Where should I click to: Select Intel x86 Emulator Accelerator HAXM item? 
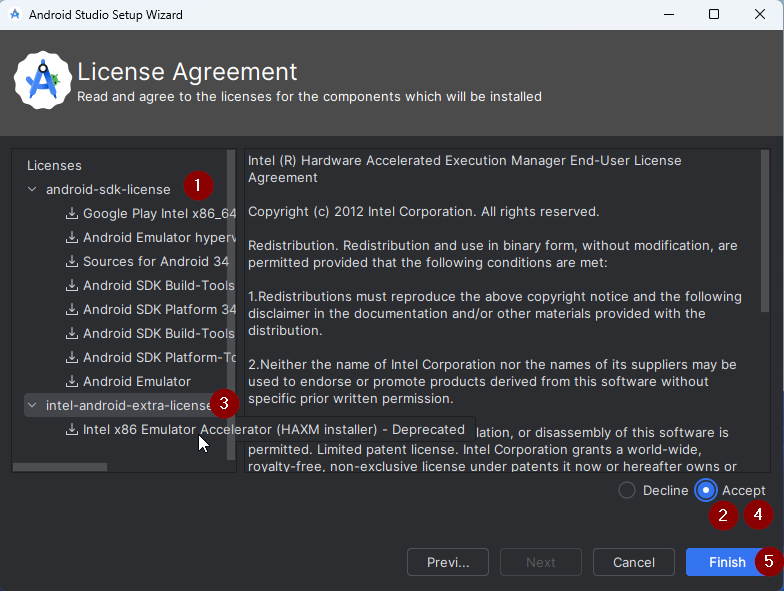point(274,430)
